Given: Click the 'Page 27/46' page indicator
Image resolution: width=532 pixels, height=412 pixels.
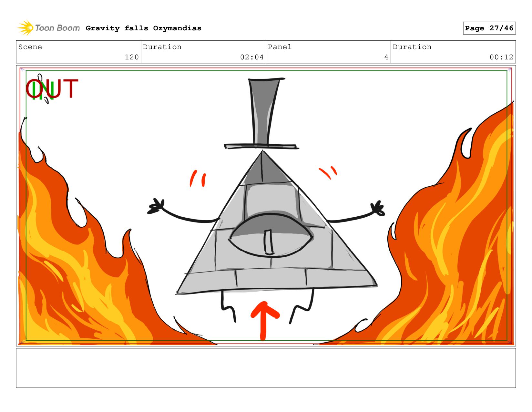Looking at the screenshot, I should point(489,28).
